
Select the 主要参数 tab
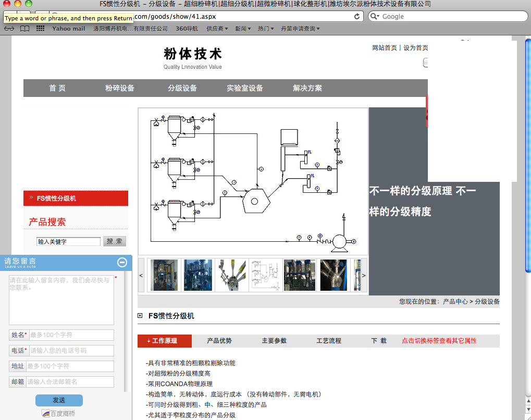pyautogui.click(x=274, y=341)
